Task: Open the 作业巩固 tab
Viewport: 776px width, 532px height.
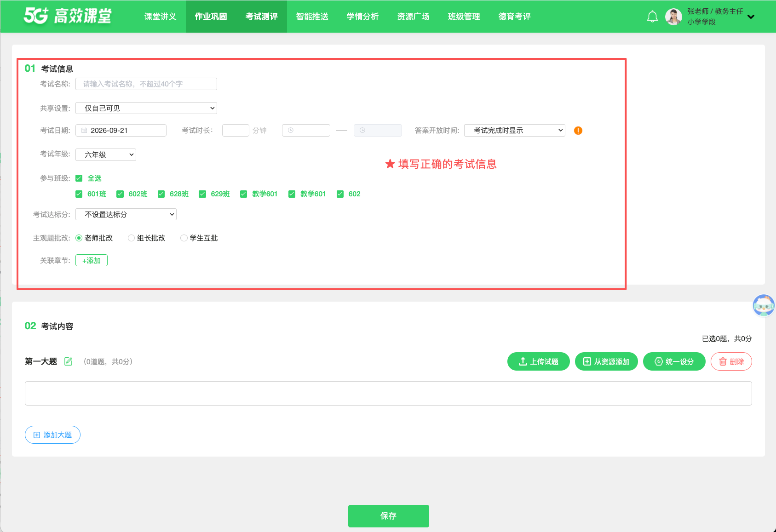Action: click(x=211, y=17)
